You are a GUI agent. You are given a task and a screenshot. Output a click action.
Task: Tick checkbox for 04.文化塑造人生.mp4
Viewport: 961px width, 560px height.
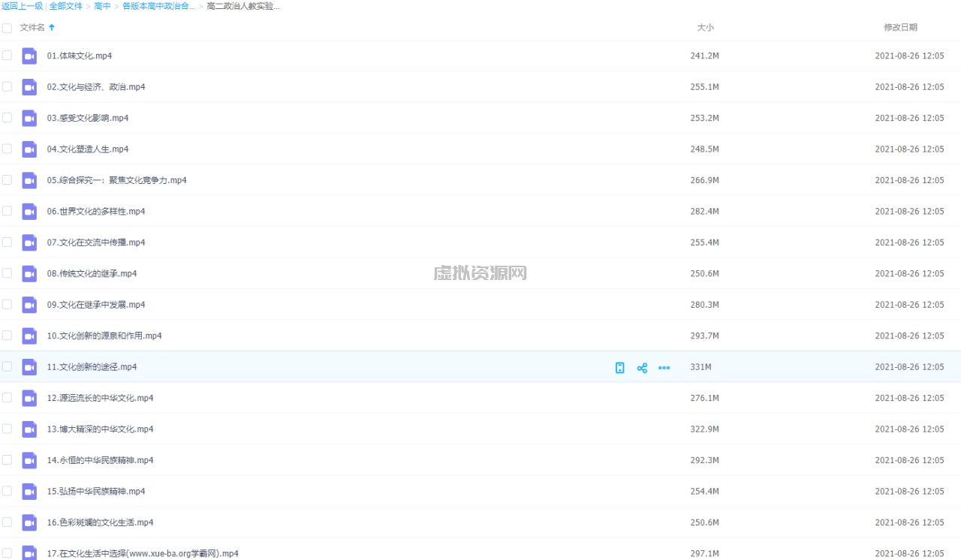point(7,149)
